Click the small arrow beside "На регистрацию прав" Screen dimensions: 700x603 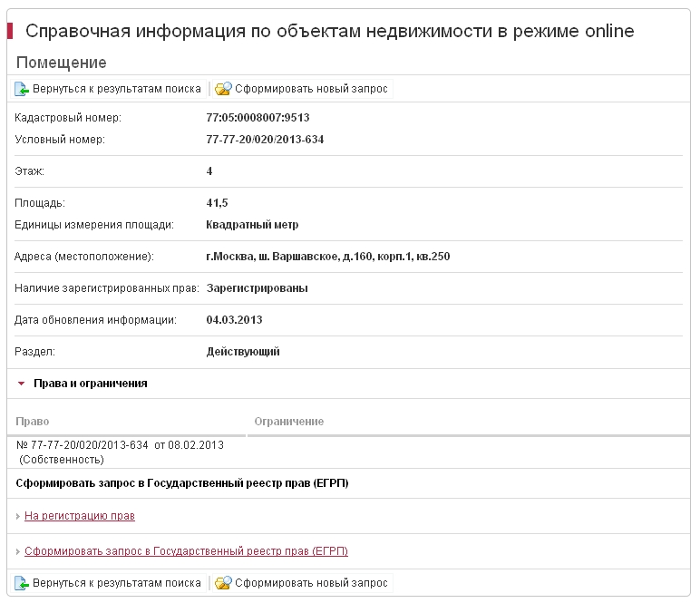click(x=18, y=517)
